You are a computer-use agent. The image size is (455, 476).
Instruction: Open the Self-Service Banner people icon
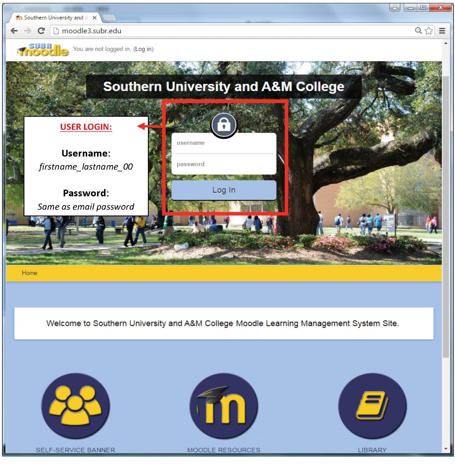[76, 406]
